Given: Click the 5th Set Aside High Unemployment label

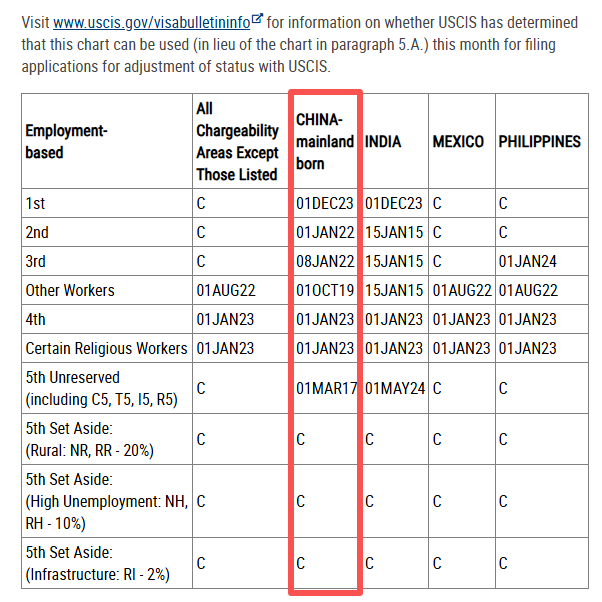Looking at the screenshot, I should pyautogui.click(x=107, y=501).
